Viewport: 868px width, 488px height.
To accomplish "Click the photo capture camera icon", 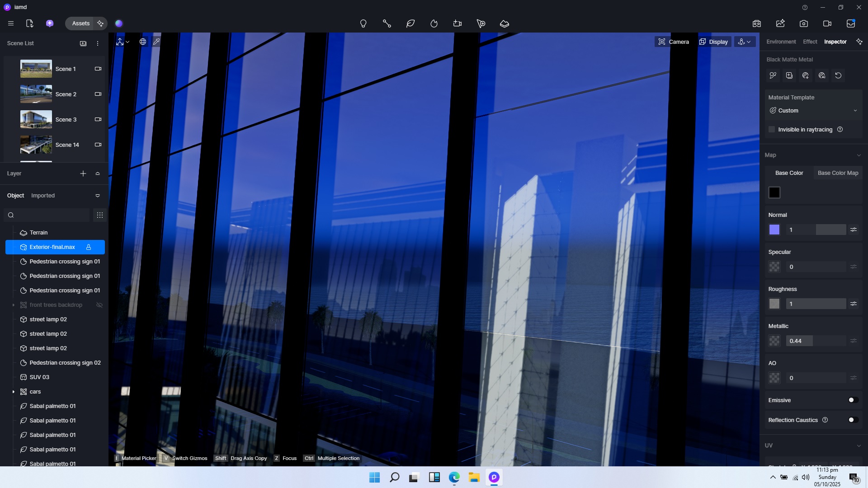I will 804,23.
